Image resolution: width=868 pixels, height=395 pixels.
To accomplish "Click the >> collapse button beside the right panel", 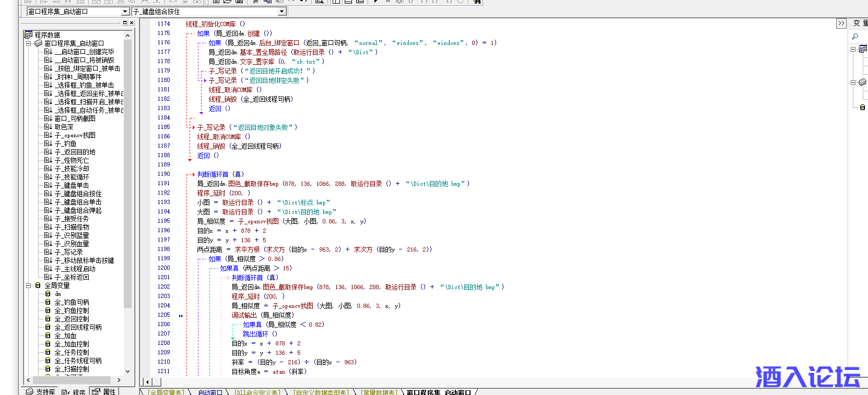I will coord(841,23).
